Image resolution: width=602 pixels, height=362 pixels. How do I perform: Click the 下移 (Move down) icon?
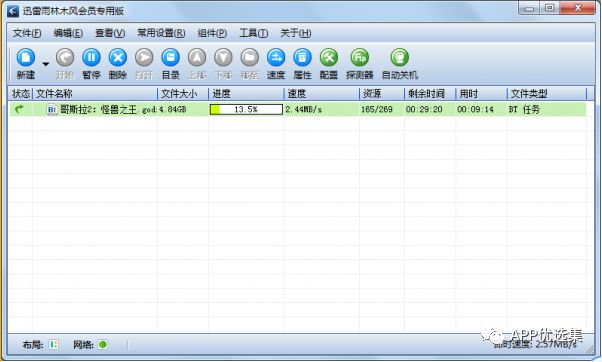223,58
